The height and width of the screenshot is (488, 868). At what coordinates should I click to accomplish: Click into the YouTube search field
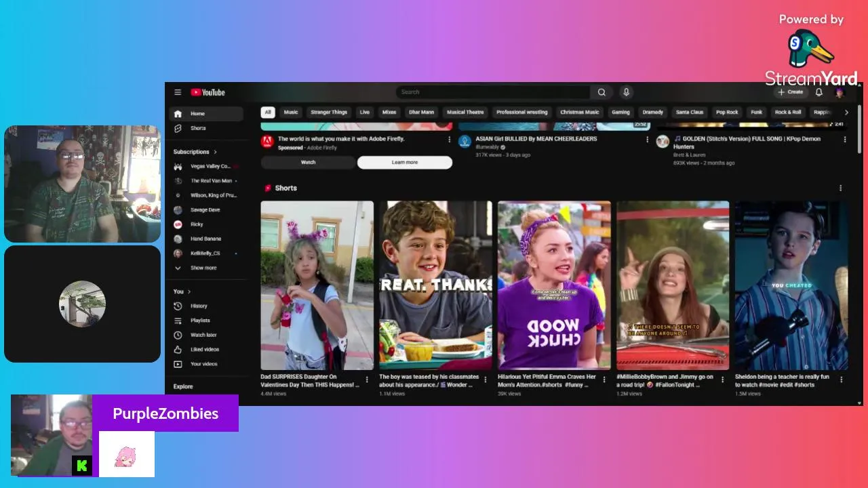pyautogui.click(x=493, y=92)
